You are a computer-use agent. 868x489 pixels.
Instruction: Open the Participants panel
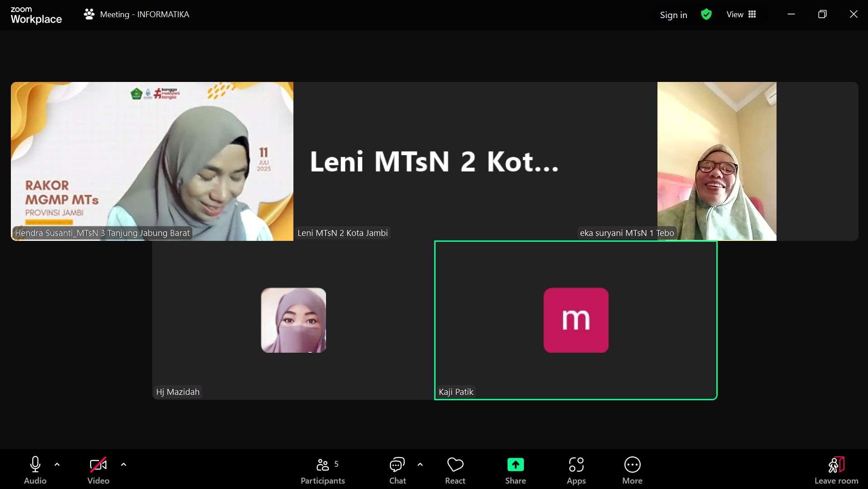coord(322,470)
